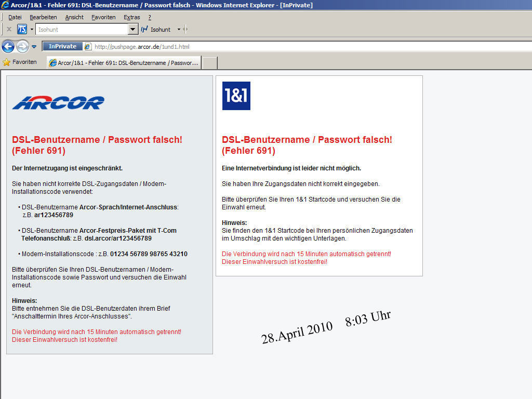
Task: Click the 1&1 logo
Action: click(236, 96)
